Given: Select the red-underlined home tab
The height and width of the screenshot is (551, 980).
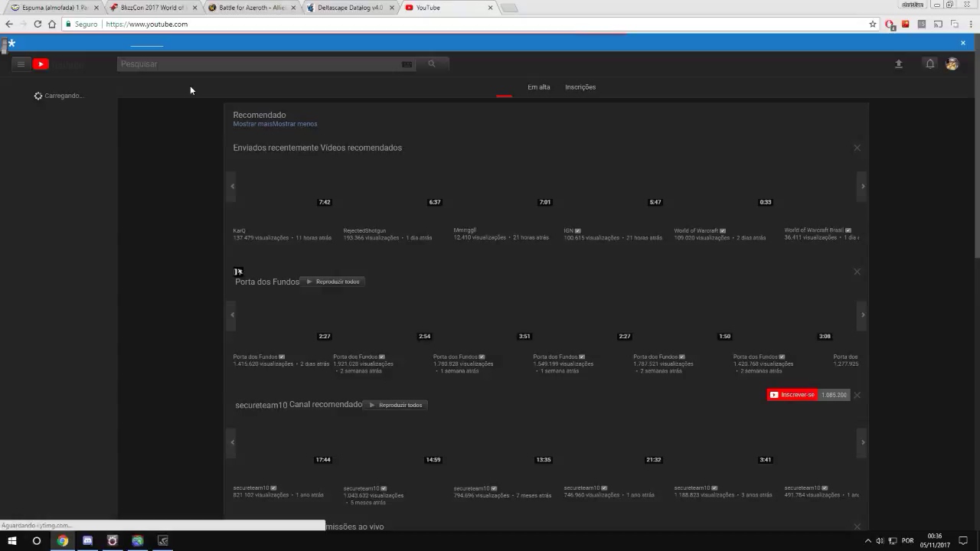Looking at the screenshot, I should click(504, 87).
